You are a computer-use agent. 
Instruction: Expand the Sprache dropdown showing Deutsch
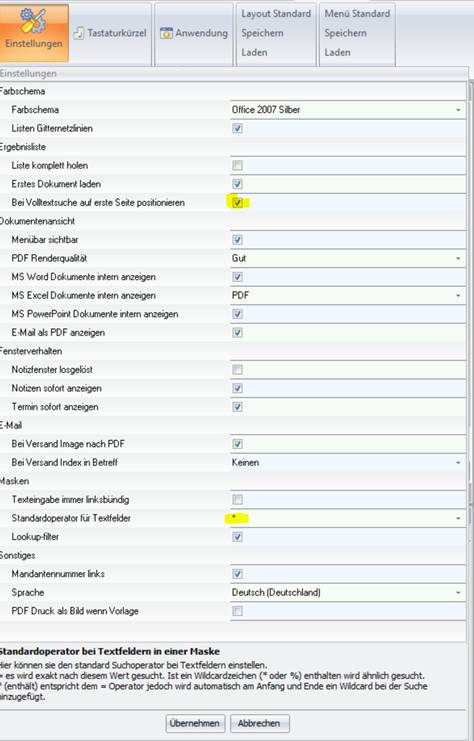coord(348,593)
